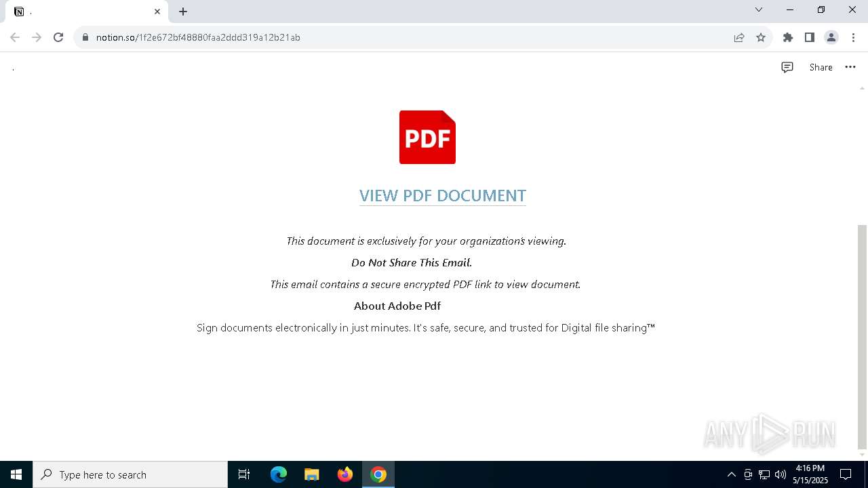Click the Share button in Notion

tap(821, 67)
